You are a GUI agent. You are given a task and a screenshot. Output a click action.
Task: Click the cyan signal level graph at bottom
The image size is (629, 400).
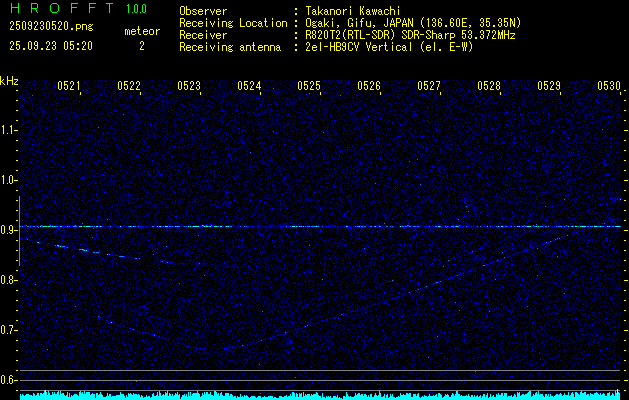click(320, 395)
